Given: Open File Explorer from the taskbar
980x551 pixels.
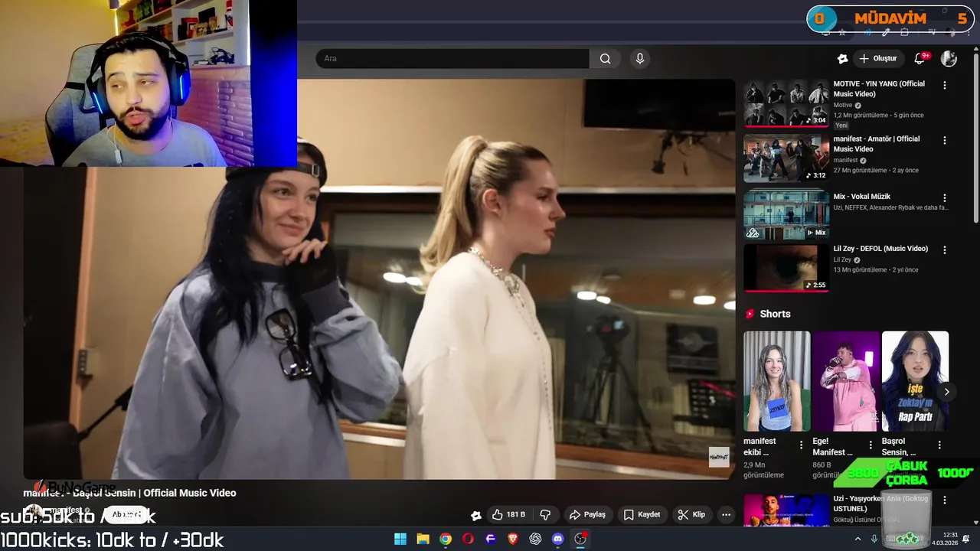Looking at the screenshot, I should 423,539.
